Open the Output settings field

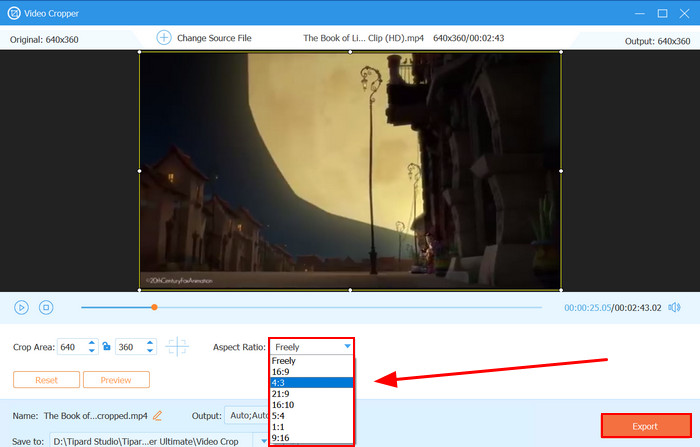247,415
